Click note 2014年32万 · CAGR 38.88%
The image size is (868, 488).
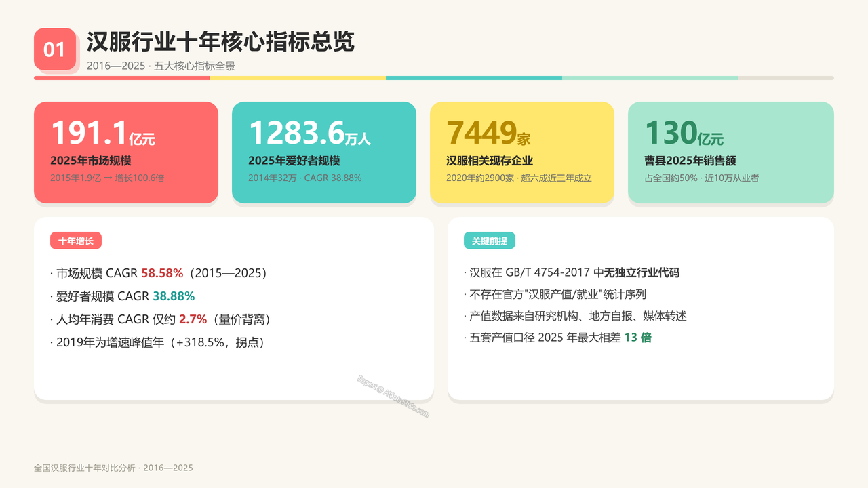pyautogui.click(x=304, y=178)
